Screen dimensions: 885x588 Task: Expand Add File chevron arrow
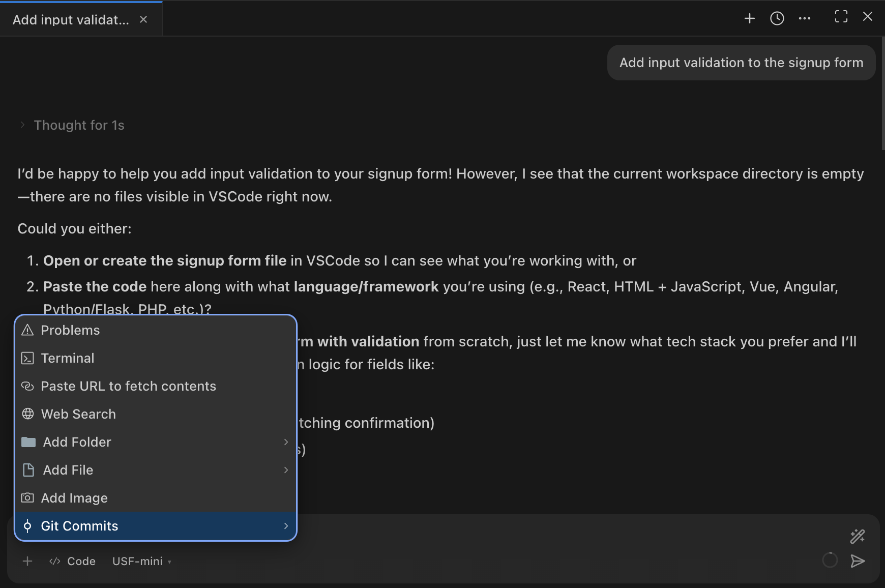tap(286, 470)
